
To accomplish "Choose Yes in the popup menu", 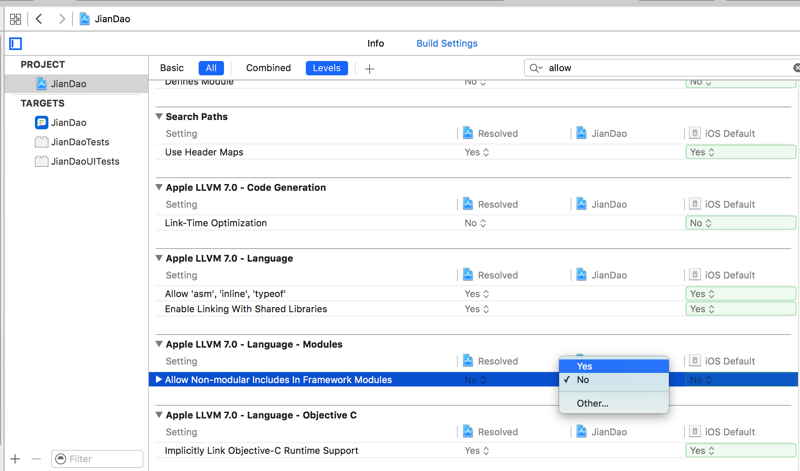I will [x=584, y=366].
